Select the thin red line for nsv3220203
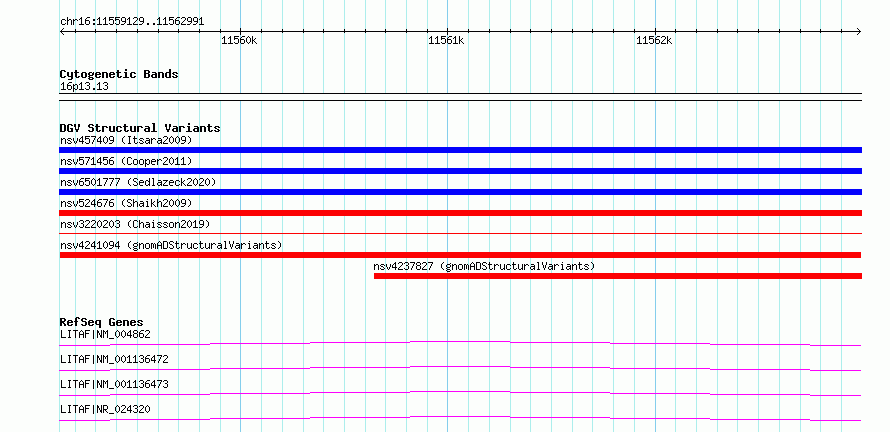Viewport: 890px width, 432px height. (460, 233)
